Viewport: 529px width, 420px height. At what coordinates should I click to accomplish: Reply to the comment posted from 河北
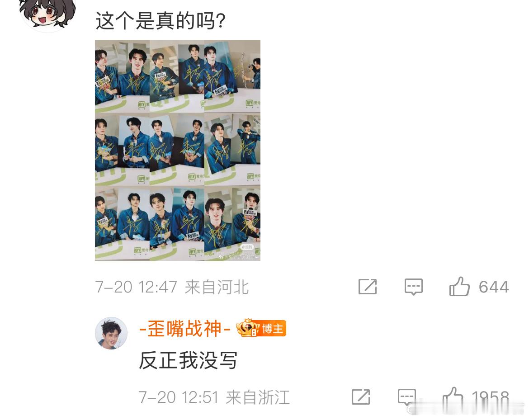[413, 287]
